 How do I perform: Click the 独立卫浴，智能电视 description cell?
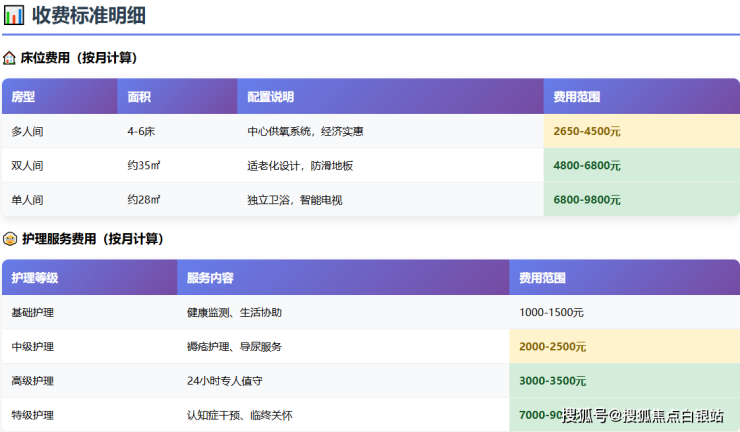point(295,200)
